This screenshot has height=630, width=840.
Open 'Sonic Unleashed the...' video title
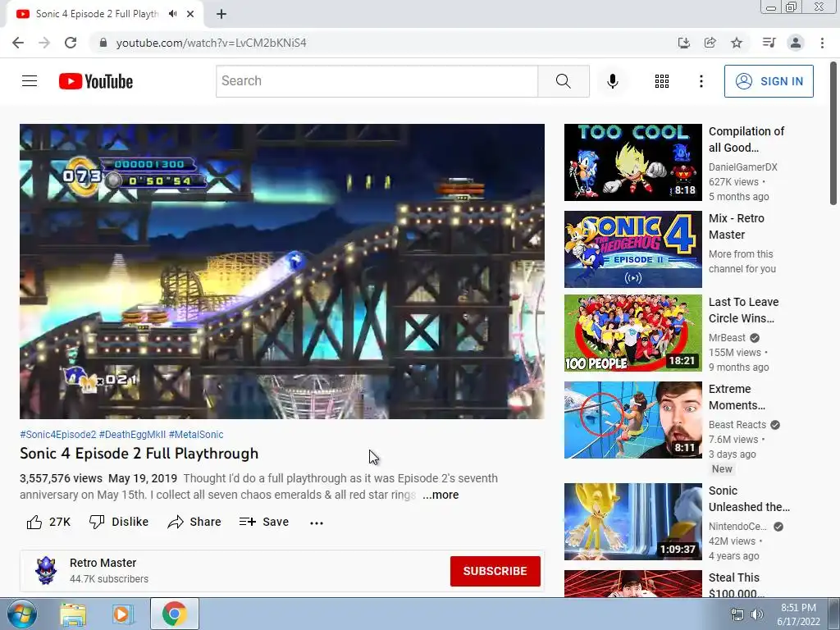[x=749, y=499]
